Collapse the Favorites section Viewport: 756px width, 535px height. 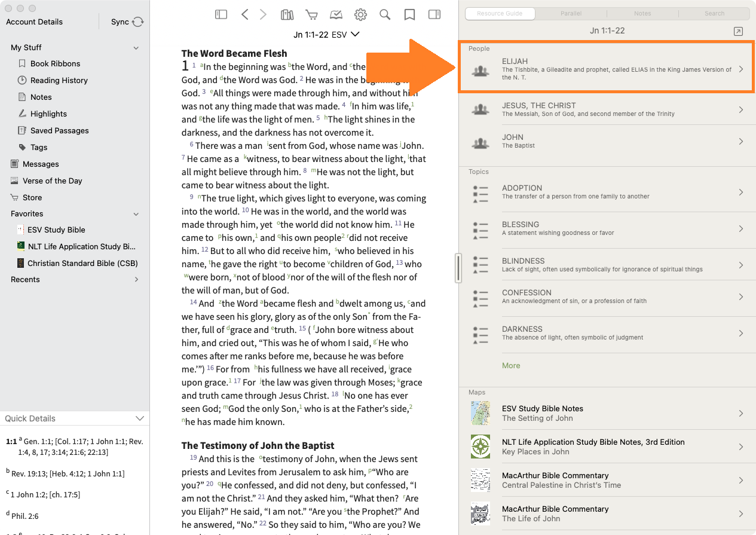point(136,214)
